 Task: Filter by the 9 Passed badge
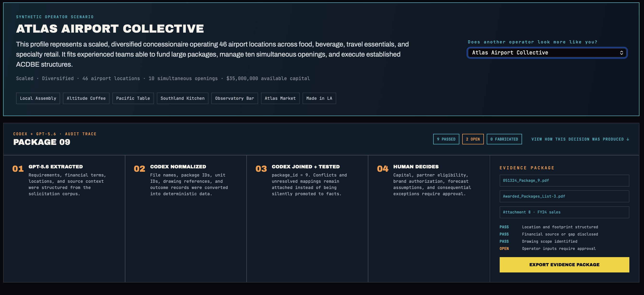(446, 139)
